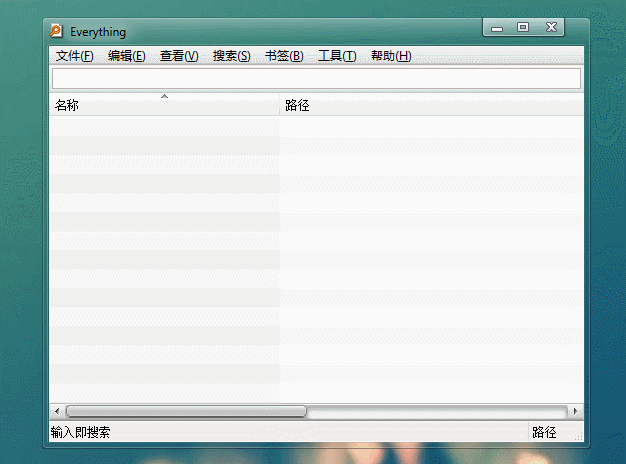Click the sort arrow above 名称 column
Screen dimensions: 626x464
pos(164,97)
